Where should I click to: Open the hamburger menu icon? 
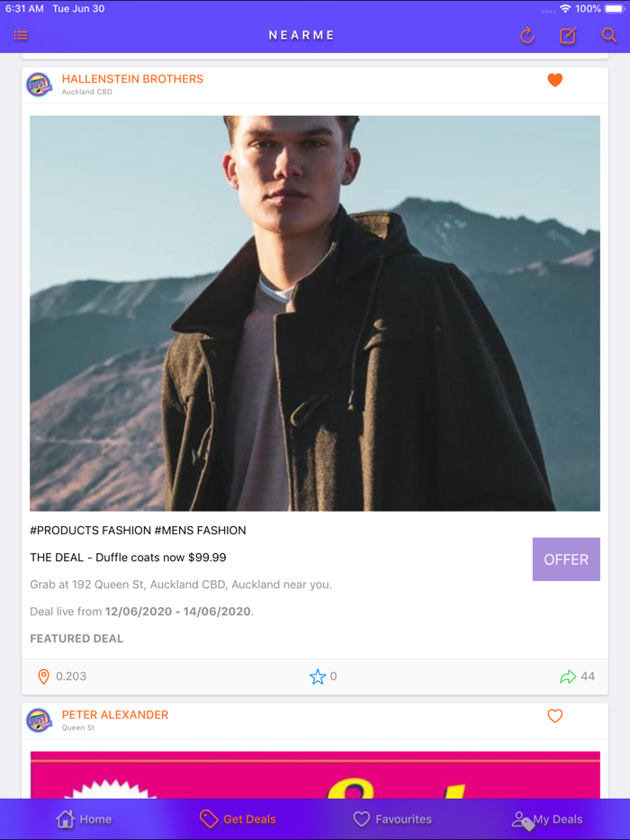(x=21, y=36)
